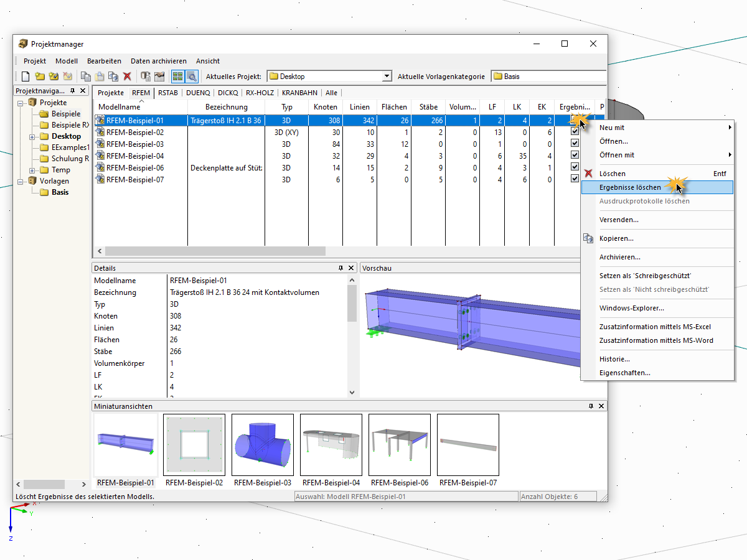This screenshot has height=560, width=747.
Task: Click the model icon of RFEM-Beispiel-06 row
Action: point(100,168)
